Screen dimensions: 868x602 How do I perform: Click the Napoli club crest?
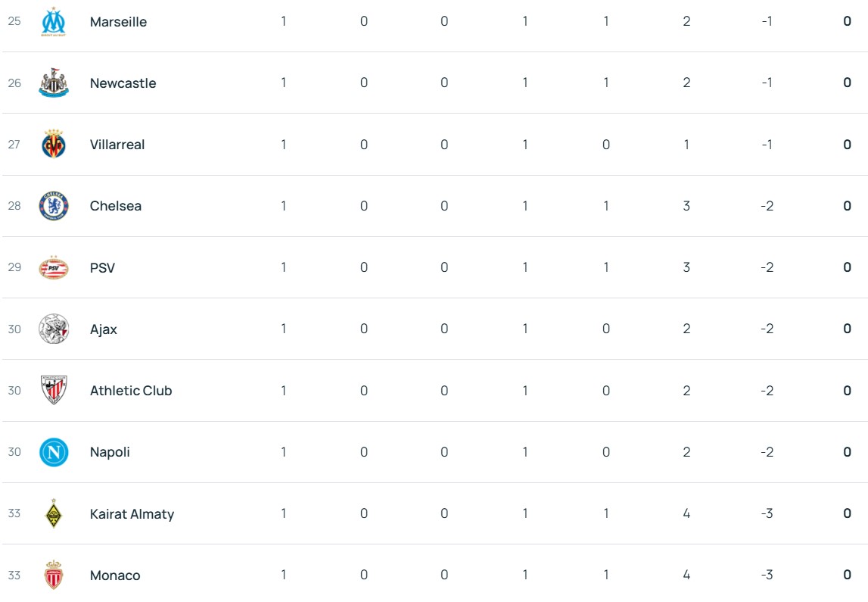(54, 452)
